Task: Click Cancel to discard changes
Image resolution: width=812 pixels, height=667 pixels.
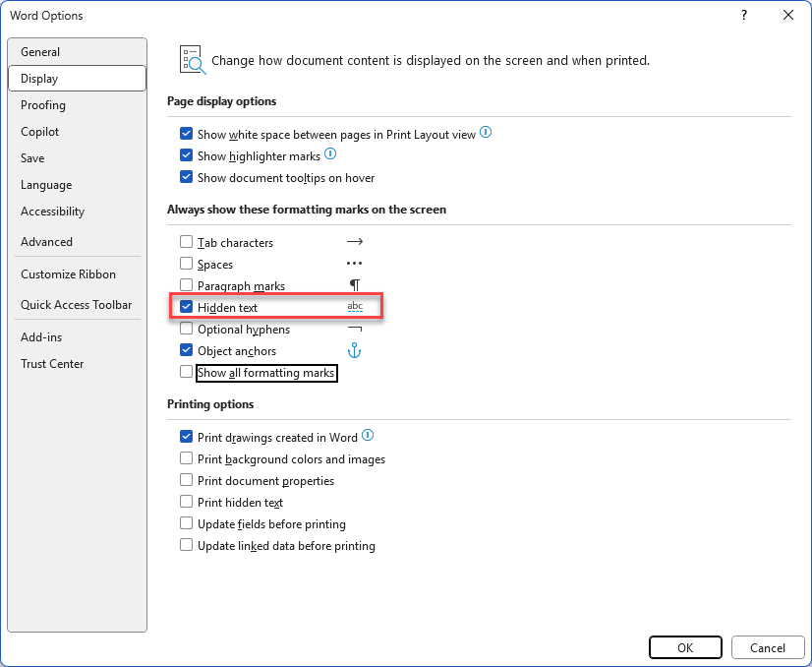Action: 768,648
